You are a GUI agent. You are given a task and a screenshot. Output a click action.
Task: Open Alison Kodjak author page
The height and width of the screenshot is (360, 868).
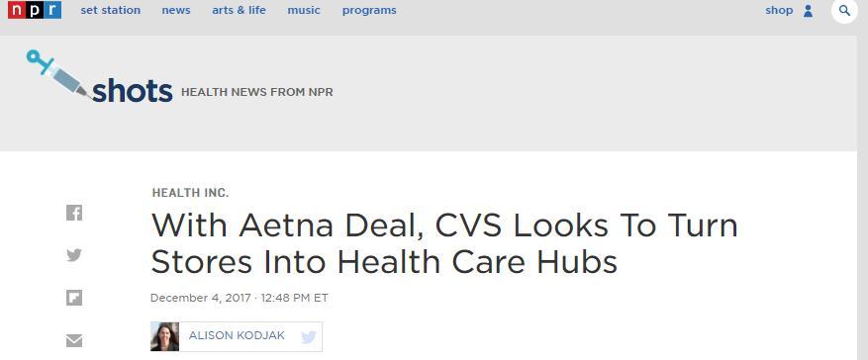pos(237,335)
